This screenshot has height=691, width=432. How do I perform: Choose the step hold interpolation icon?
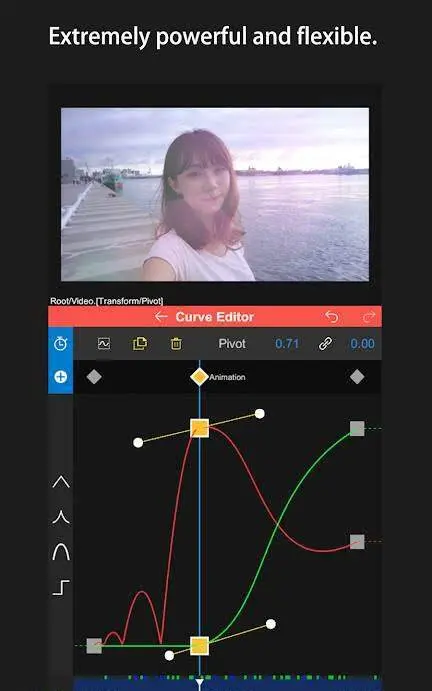click(61, 587)
